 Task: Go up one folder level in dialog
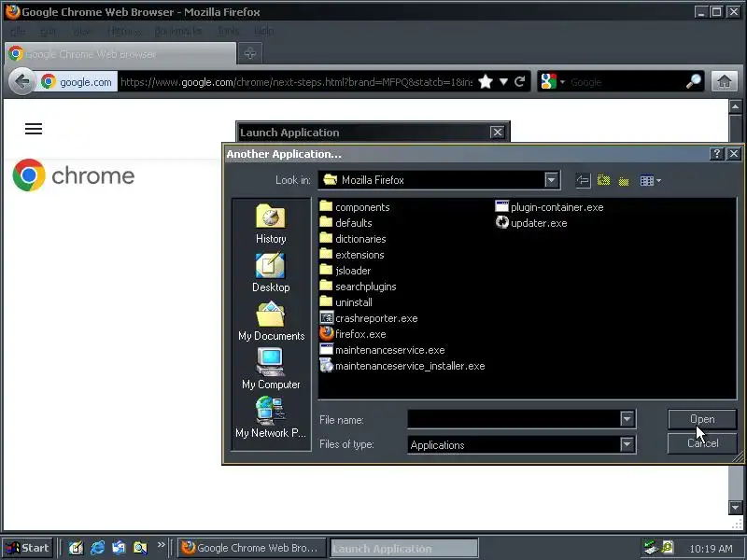[603, 180]
